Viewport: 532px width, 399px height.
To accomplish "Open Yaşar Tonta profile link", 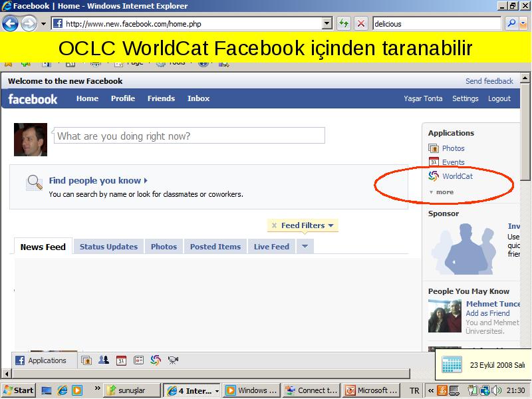I will [x=423, y=98].
